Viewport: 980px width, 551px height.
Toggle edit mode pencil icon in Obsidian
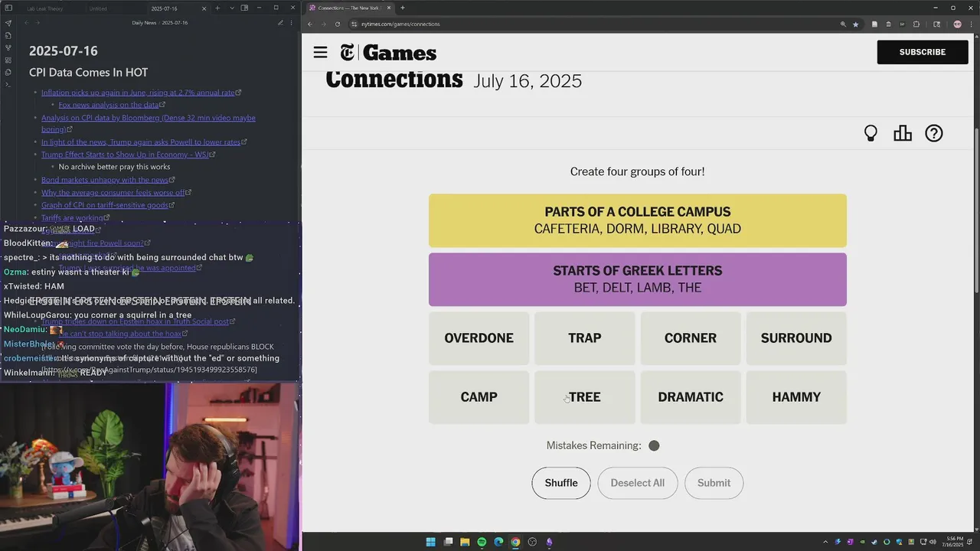click(x=280, y=23)
